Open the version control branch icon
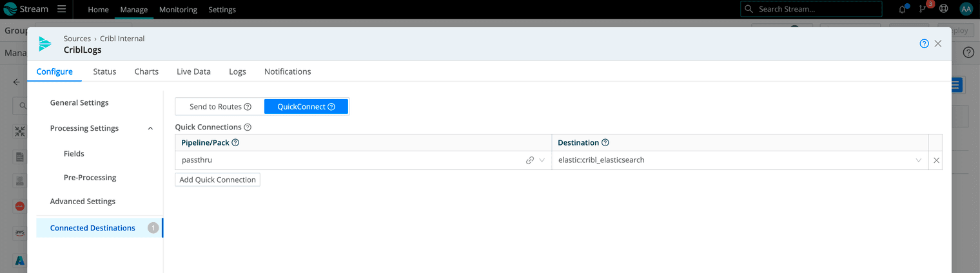The width and height of the screenshot is (980, 273). (x=923, y=9)
